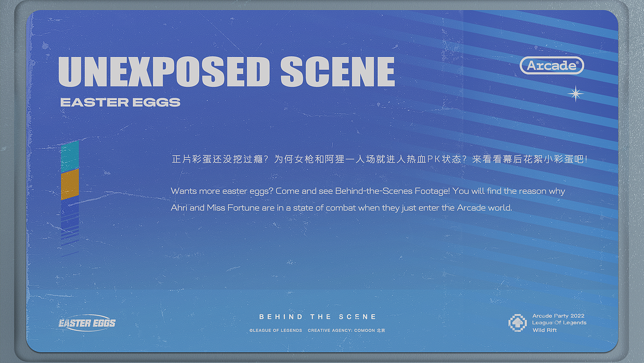Click the pixel arrow emblem beside Arcade Party 2022
644x363 pixels.
tap(517, 323)
